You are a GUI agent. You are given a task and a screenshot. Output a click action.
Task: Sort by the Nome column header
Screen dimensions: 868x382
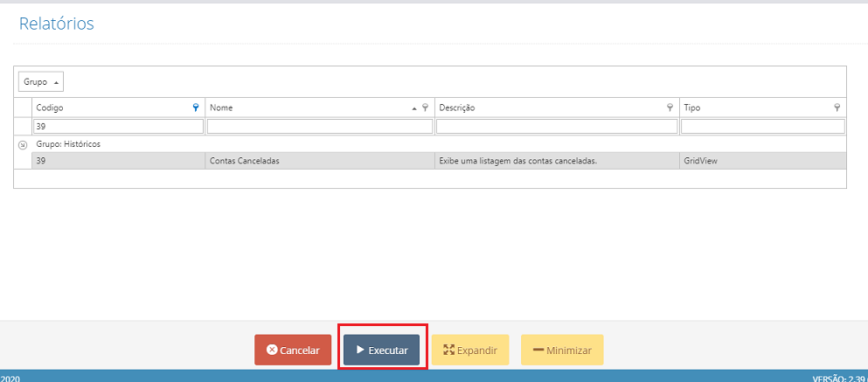click(319, 108)
